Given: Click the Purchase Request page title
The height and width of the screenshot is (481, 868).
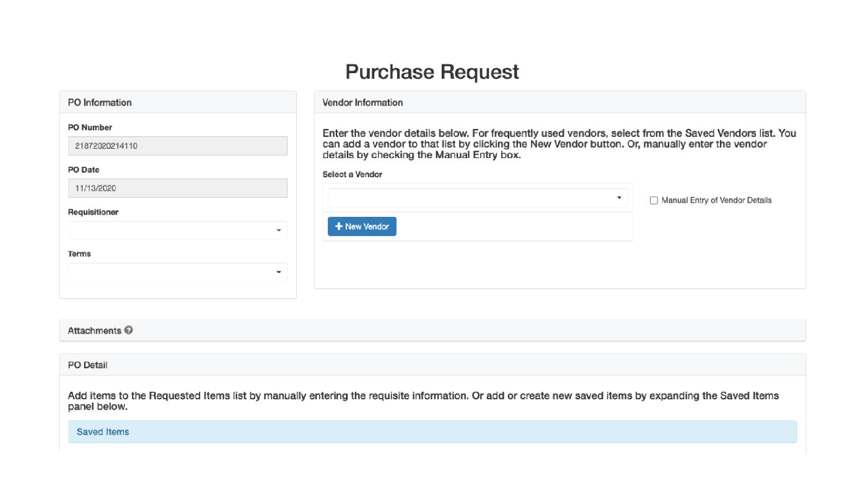Looking at the screenshot, I should 432,71.
